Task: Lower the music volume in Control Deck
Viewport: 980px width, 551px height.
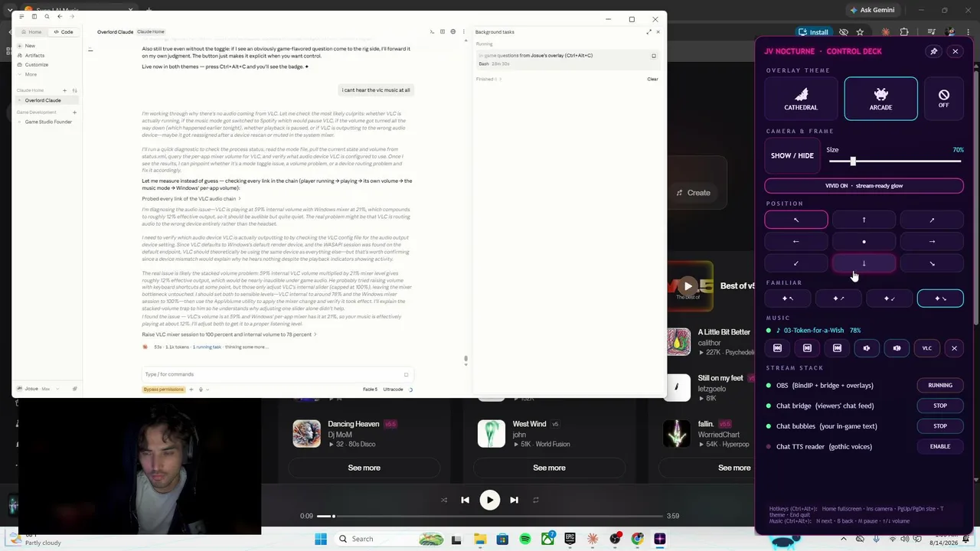Action: pos(867,348)
